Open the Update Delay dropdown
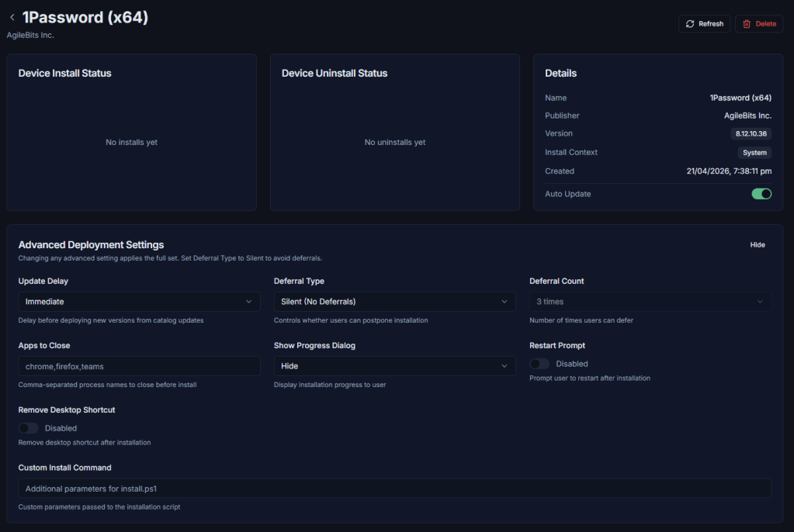 click(139, 302)
